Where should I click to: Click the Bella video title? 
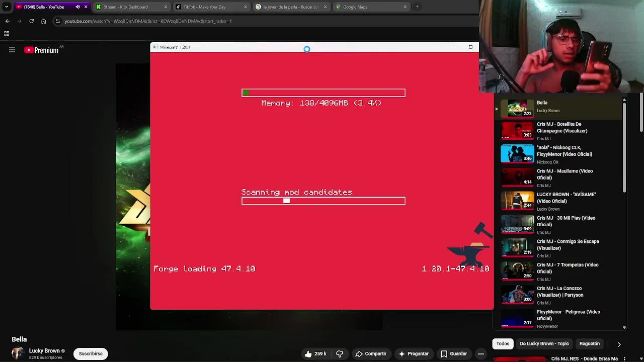point(19,339)
